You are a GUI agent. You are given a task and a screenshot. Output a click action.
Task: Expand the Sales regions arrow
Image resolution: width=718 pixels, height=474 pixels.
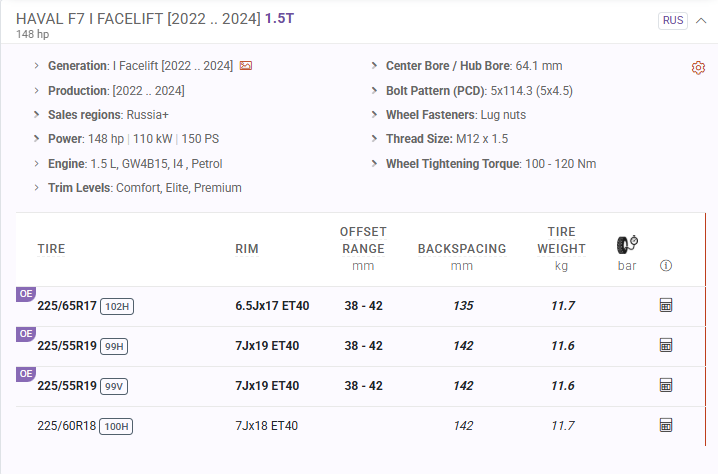[37, 115]
